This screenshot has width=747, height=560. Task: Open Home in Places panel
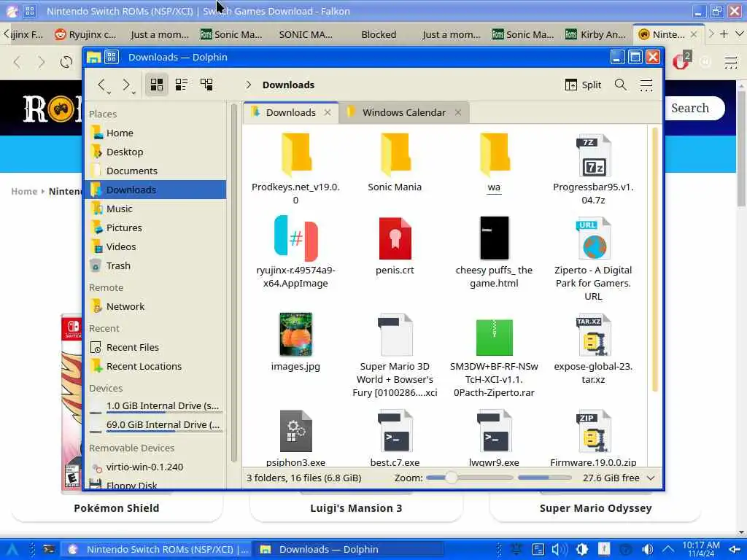click(156, 133)
